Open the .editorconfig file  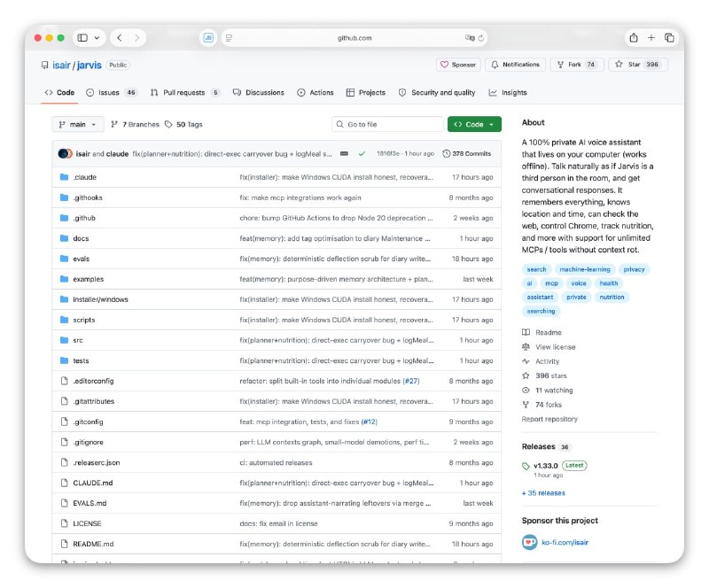[93, 381]
